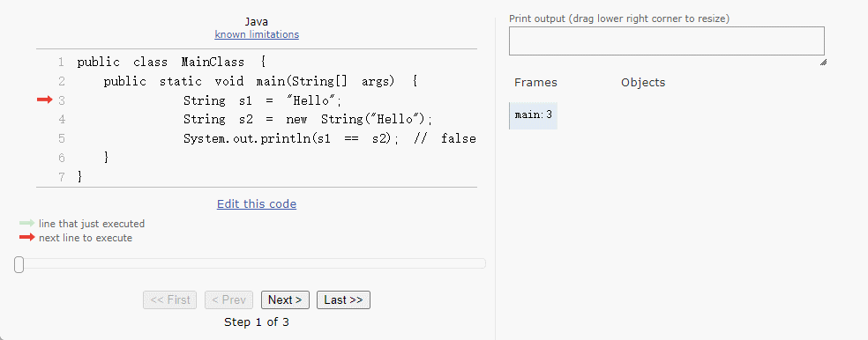Screen dimensions: 868x340
Task: Set breakpoint on line number 4
Action: point(61,119)
